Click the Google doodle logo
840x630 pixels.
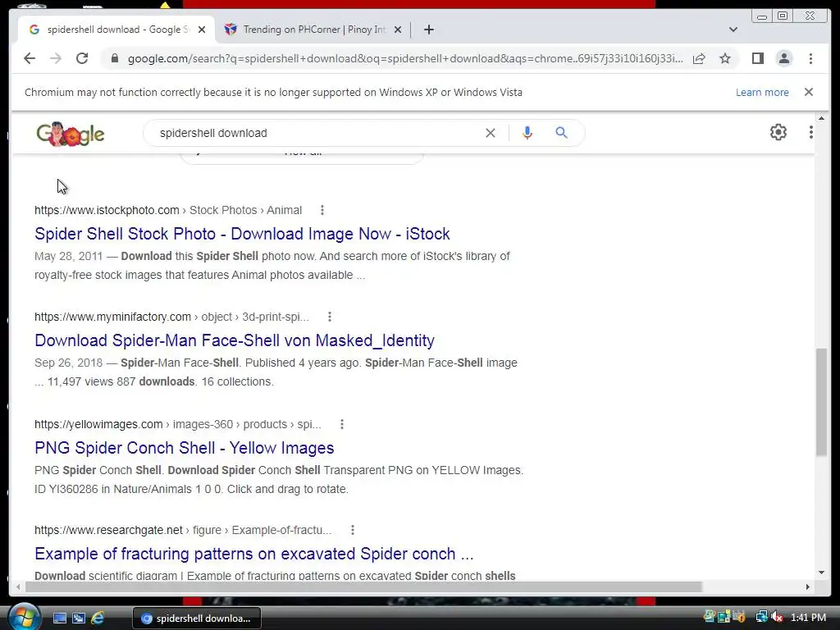click(x=71, y=134)
